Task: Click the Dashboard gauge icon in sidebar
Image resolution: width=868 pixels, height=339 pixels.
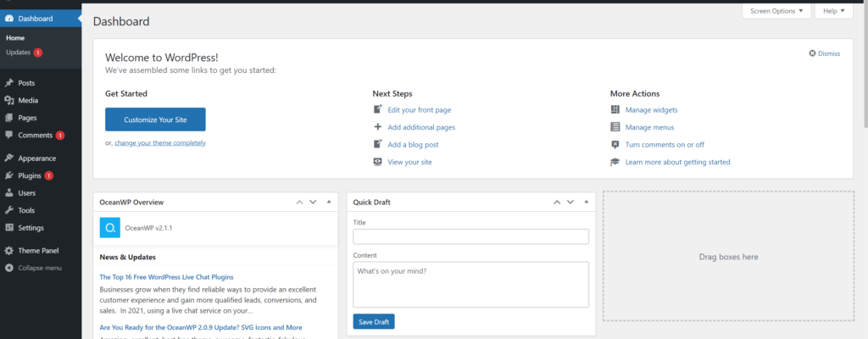Action: pos(8,19)
